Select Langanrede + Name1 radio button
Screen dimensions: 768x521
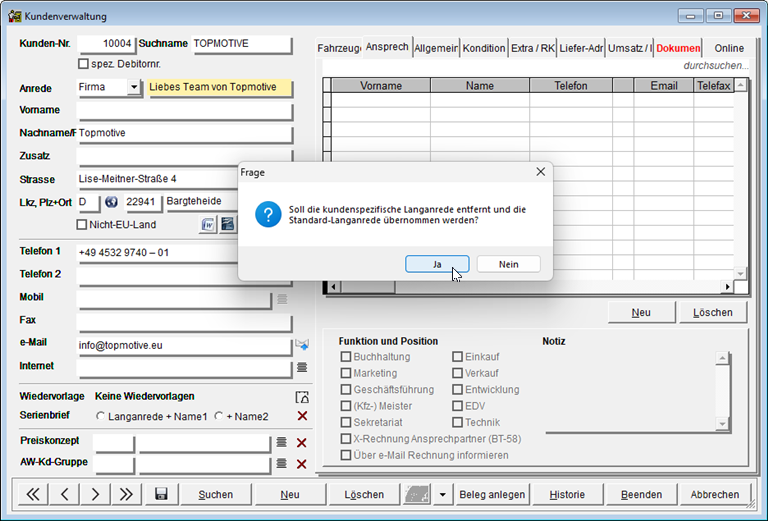tap(100, 416)
